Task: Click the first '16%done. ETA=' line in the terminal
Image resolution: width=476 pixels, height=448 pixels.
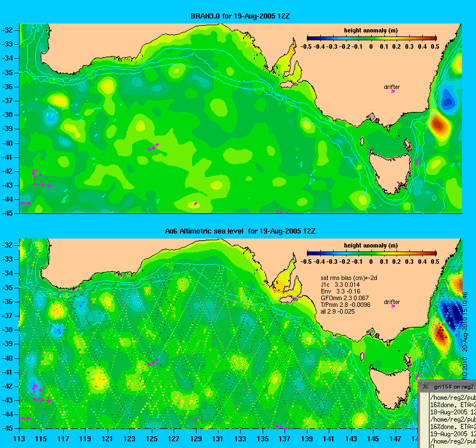Action: (x=453, y=405)
